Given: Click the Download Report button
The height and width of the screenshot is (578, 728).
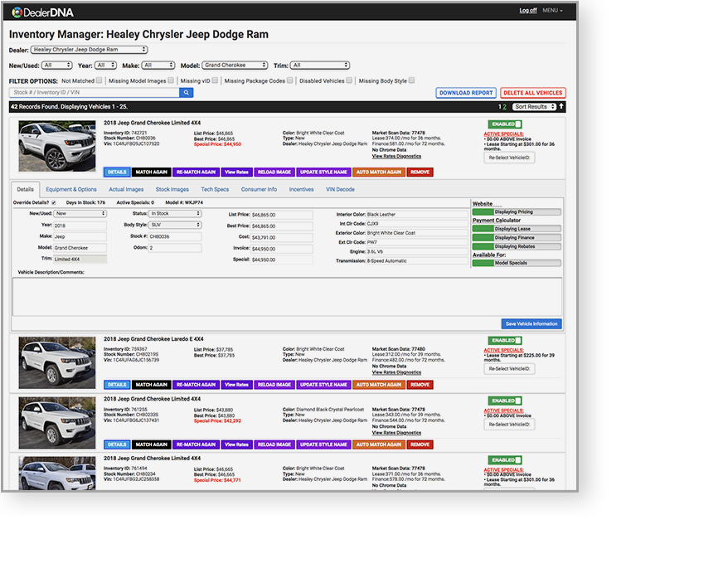Looking at the screenshot, I should 466,93.
